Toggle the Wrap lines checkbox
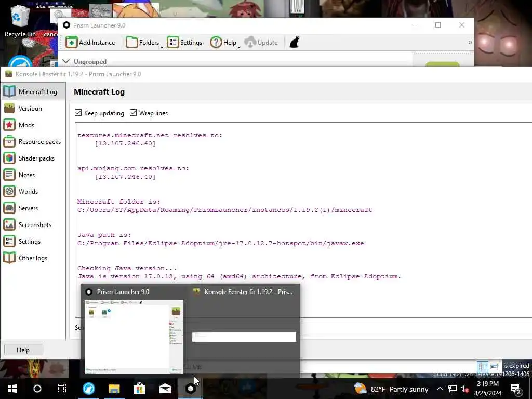The height and width of the screenshot is (399, 532). point(133,113)
